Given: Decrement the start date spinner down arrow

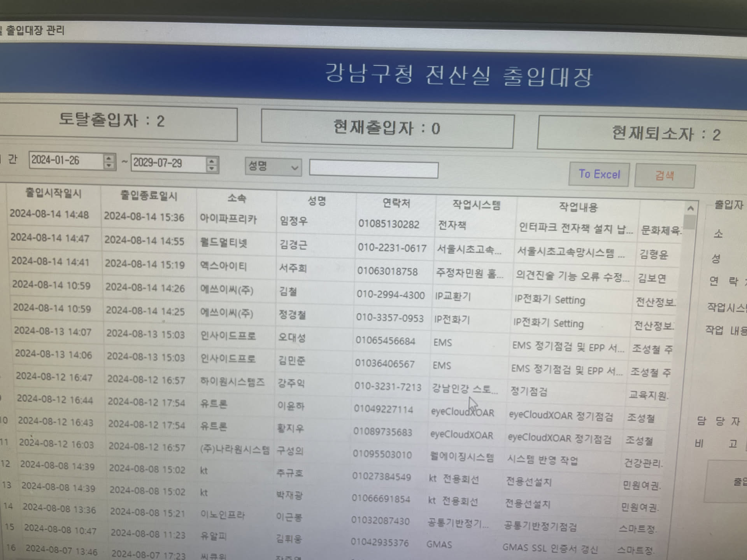Looking at the screenshot, I should (x=109, y=166).
